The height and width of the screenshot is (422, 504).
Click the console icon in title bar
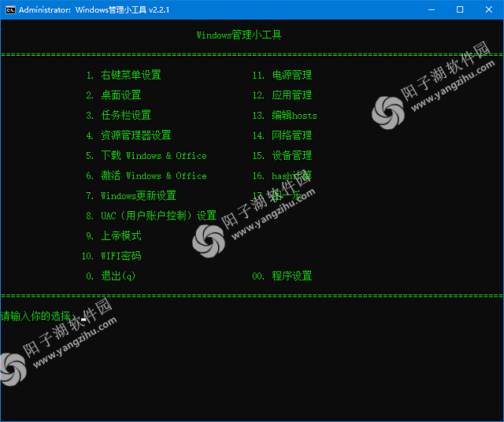[x=10, y=10]
